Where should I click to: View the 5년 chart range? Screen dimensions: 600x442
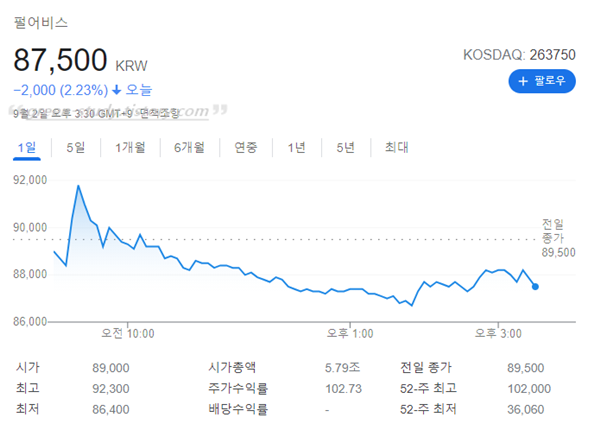coord(346,147)
